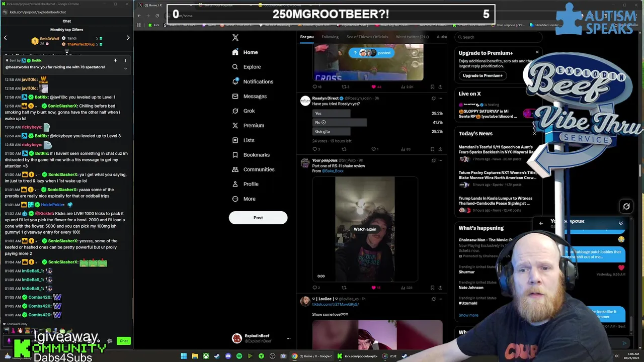Open Discord from the Windows taskbar
Image resolution: width=644 pixels, height=362 pixels.
click(x=228, y=356)
